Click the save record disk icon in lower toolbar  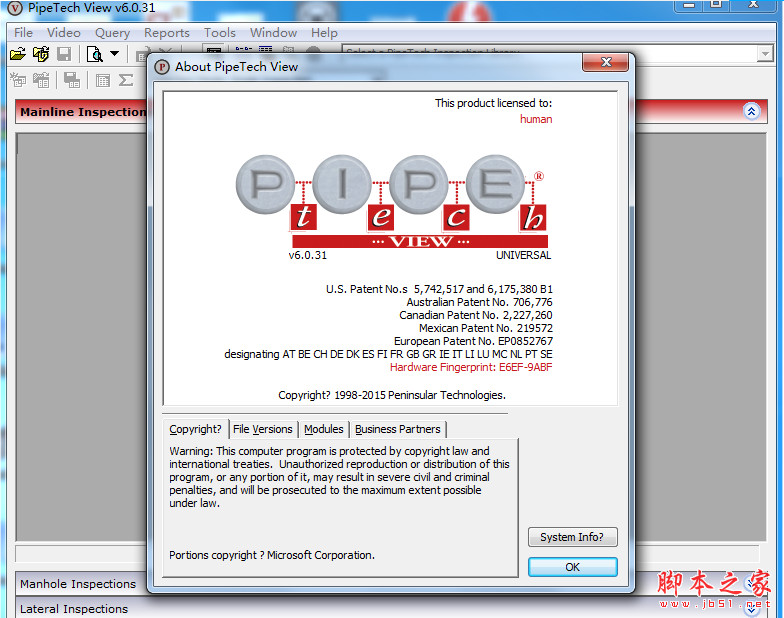point(72,80)
